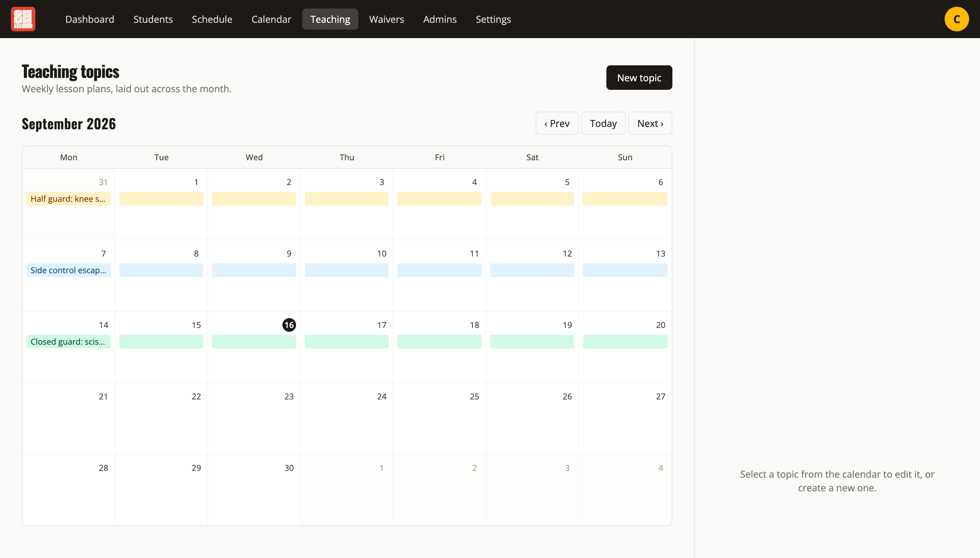Screen dimensions: 980x558
Task: Open the Waivers page
Action: [386, 19]
